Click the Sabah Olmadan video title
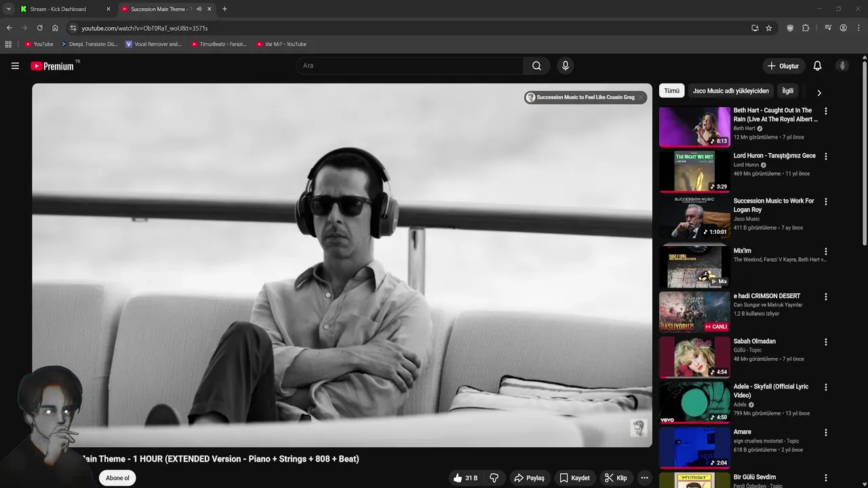This screenshot has height=488, width=868. (x=754, y=342)
